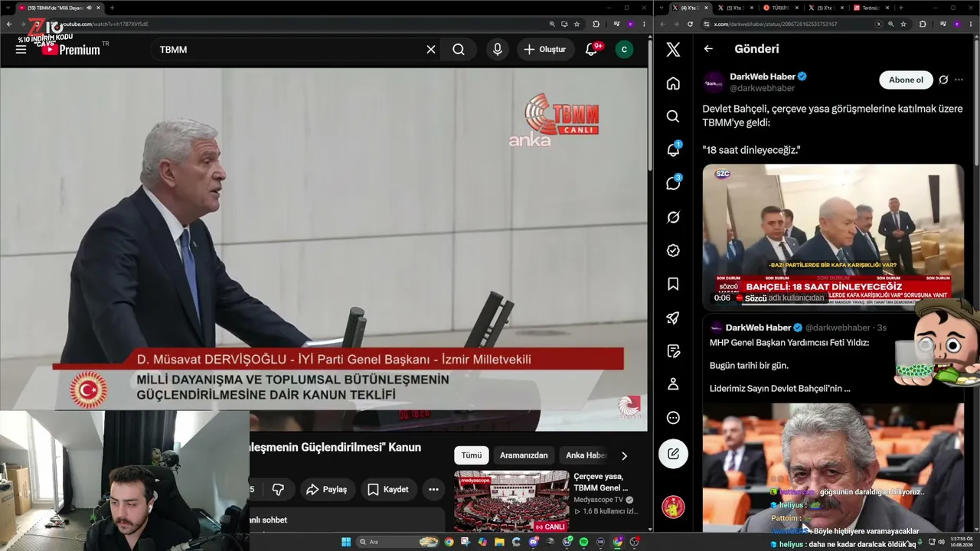The width and height of the screenshot is (980, 551).
Task: Open the DarkWeb Haber profile name
Action: coord(763,77)
